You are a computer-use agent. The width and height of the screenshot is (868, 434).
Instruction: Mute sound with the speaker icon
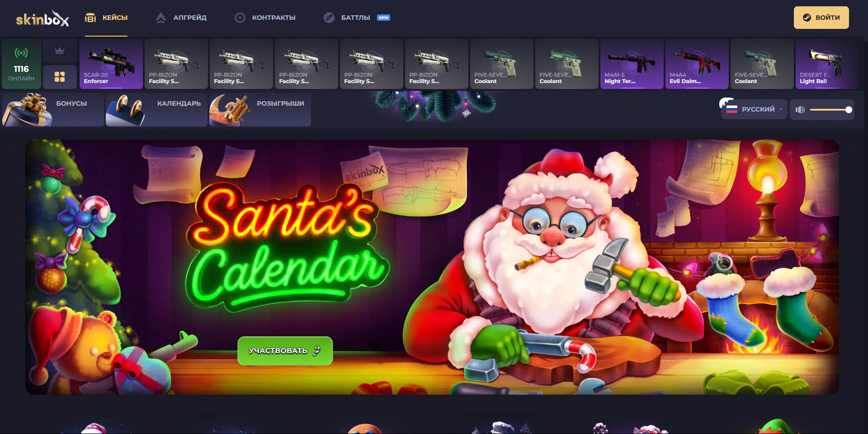(800, 110)
